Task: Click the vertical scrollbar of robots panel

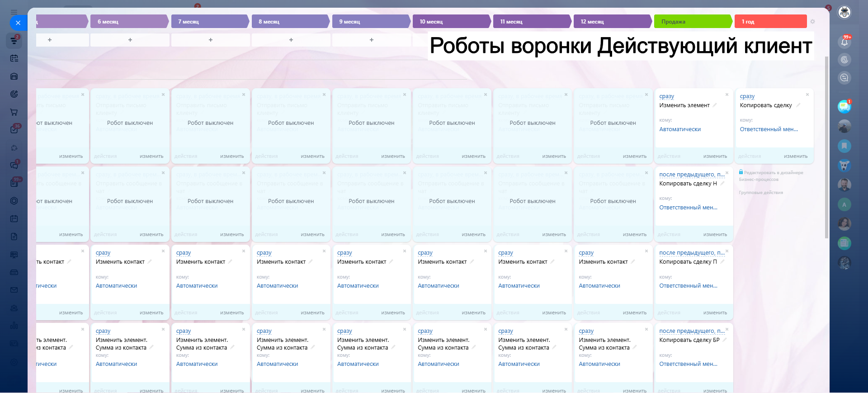Action: click(x=826, y=145)
